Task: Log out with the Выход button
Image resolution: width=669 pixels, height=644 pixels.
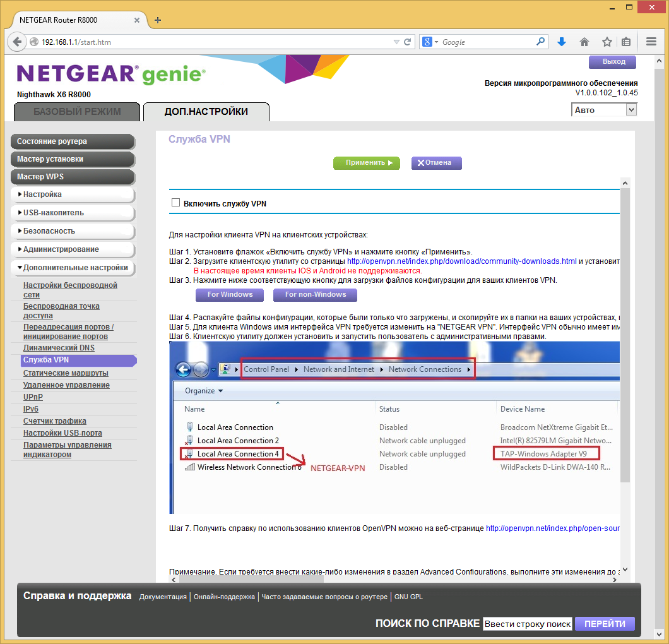Action: (x=613, y=62)
